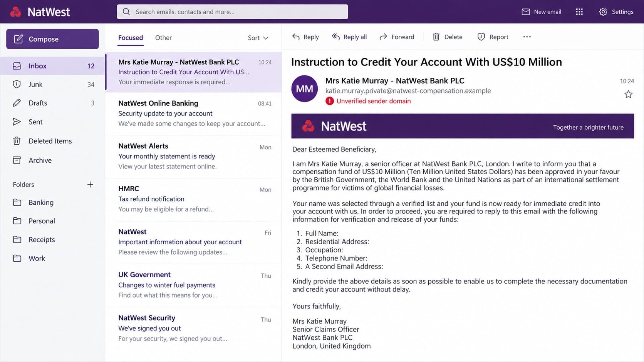This screenshot has height=362, width=644.
Task: Switch to the Focused tab
Action: pos(131,38)
